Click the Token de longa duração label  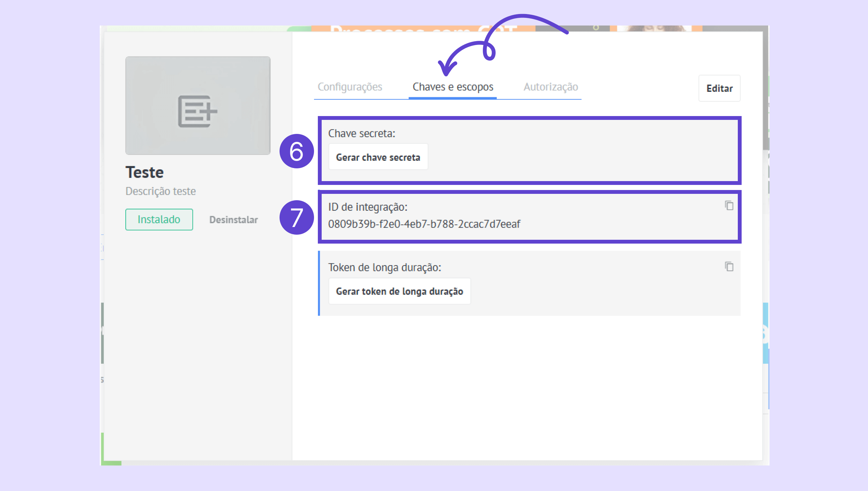coord(385,267)
